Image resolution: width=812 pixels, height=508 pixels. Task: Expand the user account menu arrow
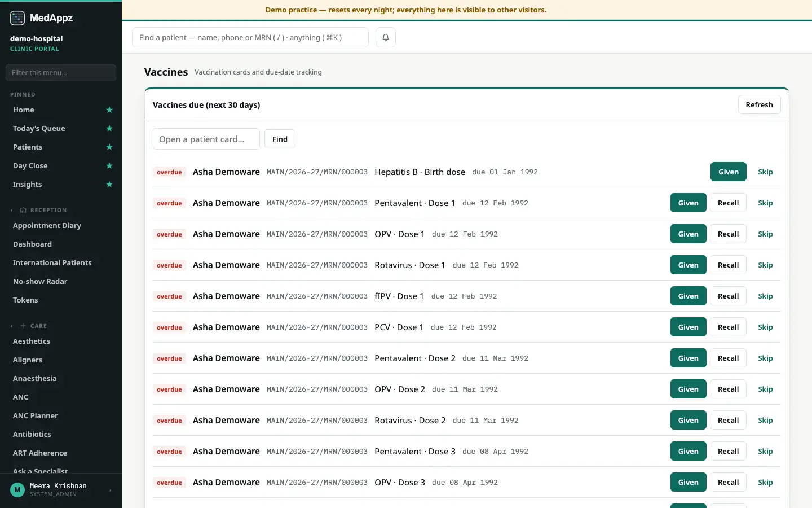(110, 491)
